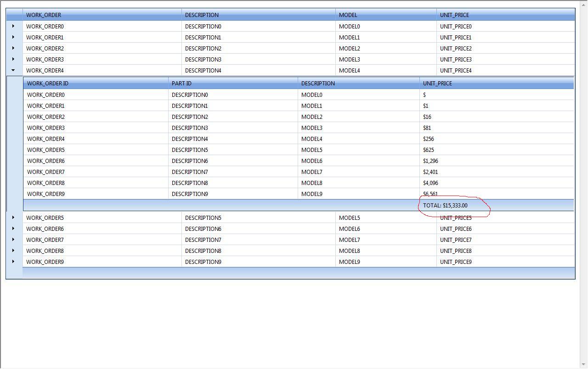Select cell UNIT_PRICE2
588x369 pixels.
506,48
